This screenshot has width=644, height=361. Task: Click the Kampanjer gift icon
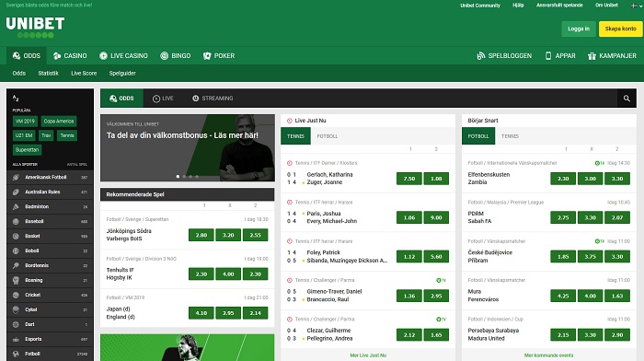click(592, 55)
